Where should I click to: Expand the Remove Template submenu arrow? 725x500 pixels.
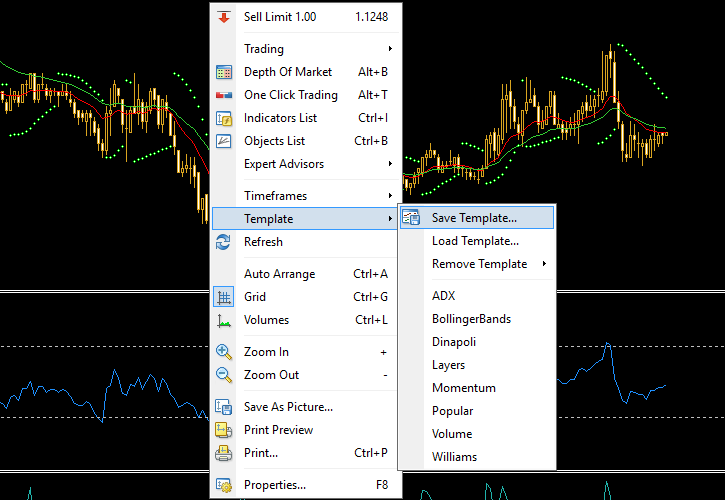click(545, 264)
